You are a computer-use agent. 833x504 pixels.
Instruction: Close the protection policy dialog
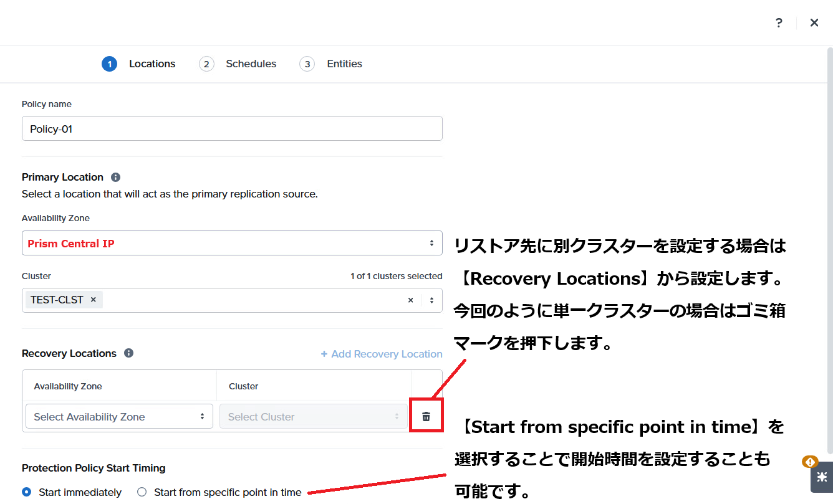tap(814, 23)
